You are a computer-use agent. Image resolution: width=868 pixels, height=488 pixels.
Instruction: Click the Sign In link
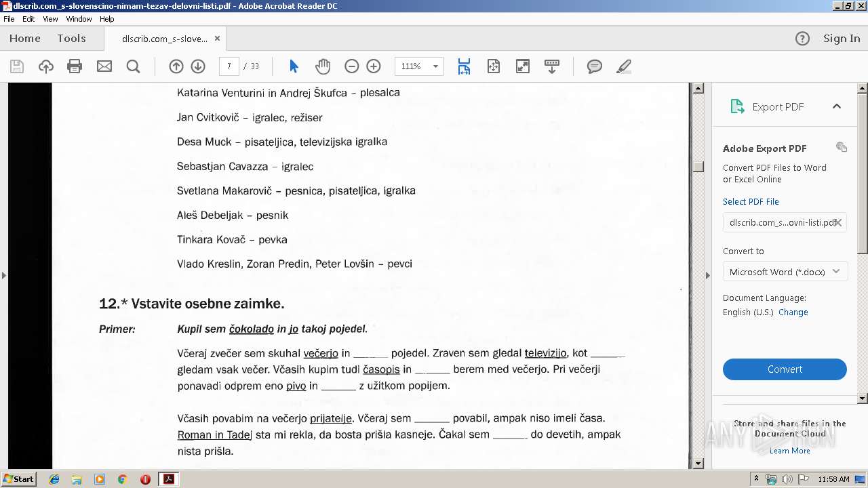tap(842, 39)
